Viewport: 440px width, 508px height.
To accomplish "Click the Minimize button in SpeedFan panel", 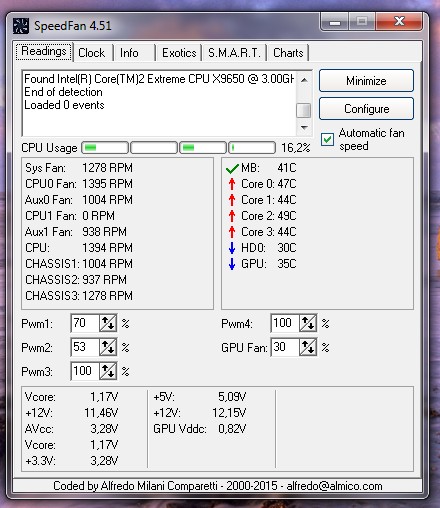I will pos(366,81).
